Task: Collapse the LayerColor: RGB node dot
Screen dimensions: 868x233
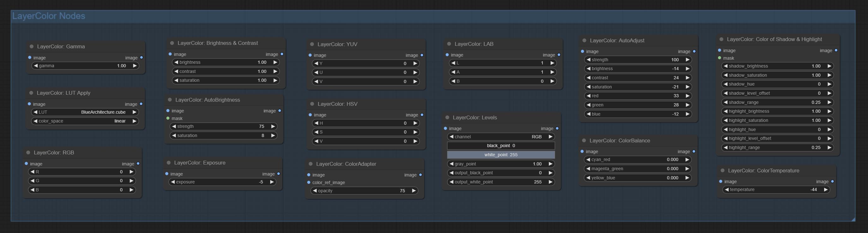Action: pos(28,152)
